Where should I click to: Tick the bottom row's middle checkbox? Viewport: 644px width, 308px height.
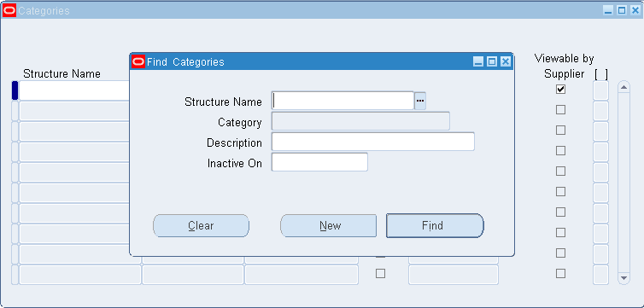point(381,274)
